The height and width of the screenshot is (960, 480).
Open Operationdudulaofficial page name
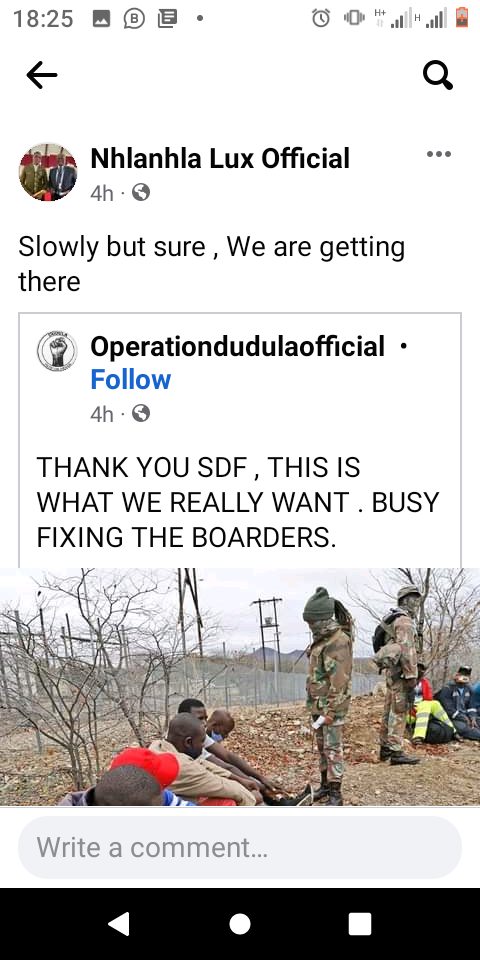(x=238, y=347)
